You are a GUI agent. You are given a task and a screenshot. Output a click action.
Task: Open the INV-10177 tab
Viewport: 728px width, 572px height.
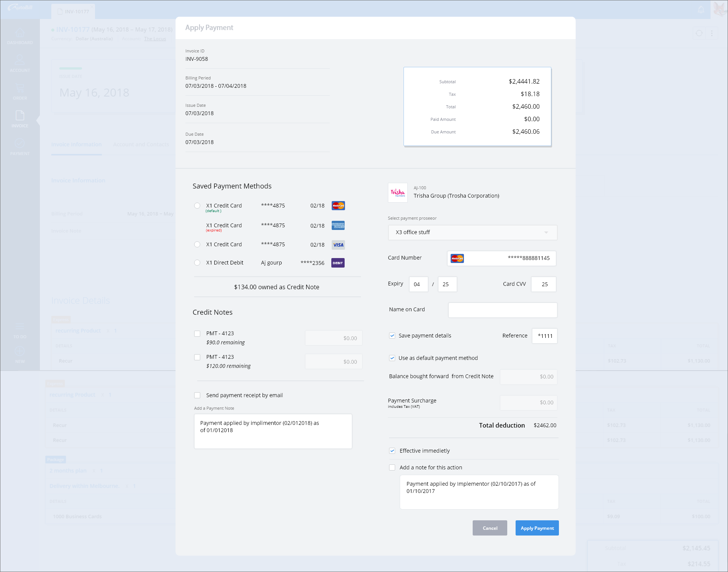(73, 11)
